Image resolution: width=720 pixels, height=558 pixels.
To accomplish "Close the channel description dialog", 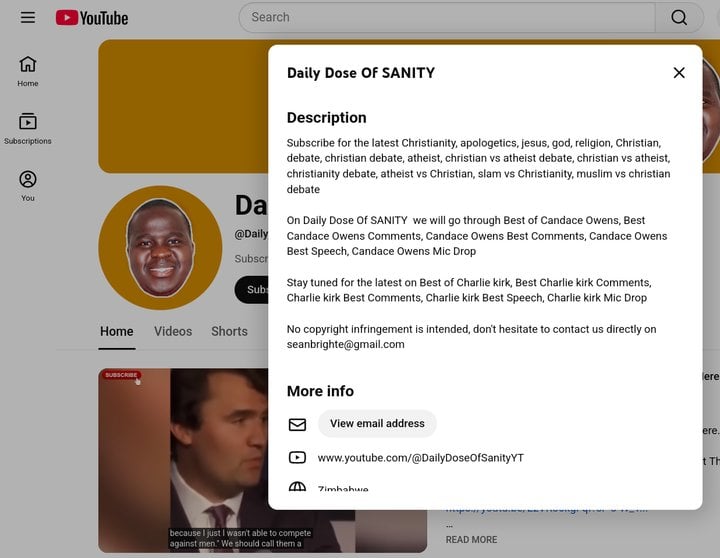I will point(679,73).
